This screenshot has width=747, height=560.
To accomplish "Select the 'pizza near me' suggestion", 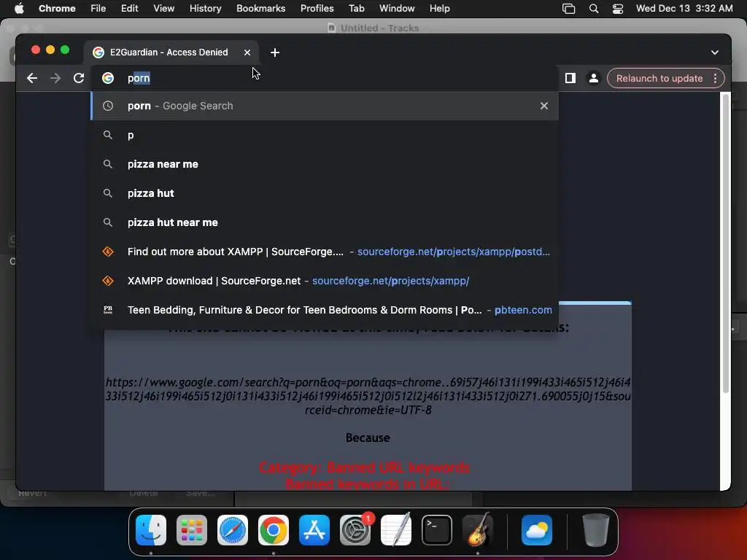I will coord(325,164).
